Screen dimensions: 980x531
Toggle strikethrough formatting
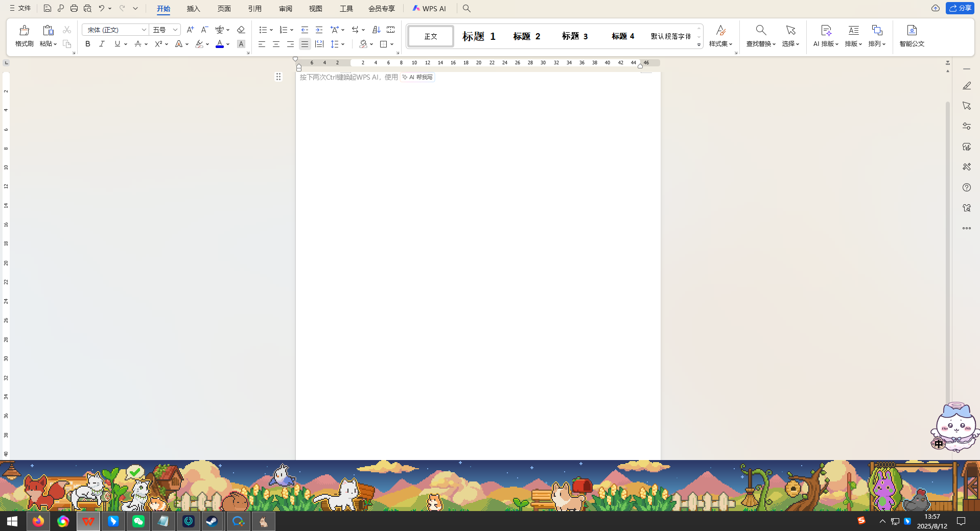click(x=138, y=44)
